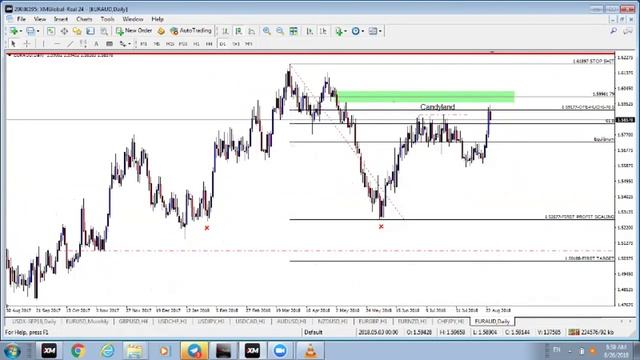The width and height of the screenshot is (640, 360).
Task: Toggle H1 timeframe
Action: 196,44
